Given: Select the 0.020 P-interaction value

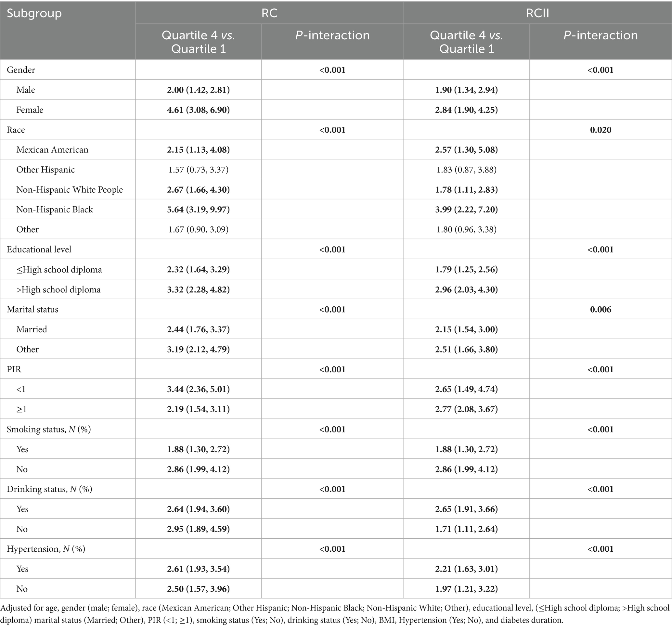Looking at the screenshot, I should click(x=600, y=130).
